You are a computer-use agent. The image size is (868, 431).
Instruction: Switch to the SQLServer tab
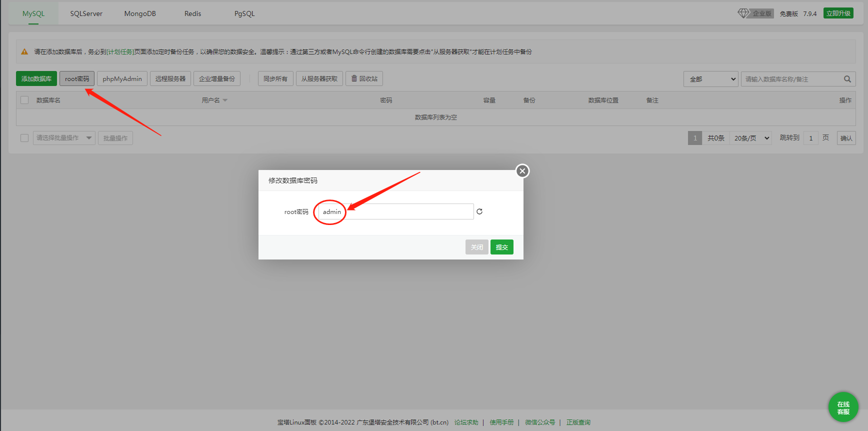click(x=86, y=13)
